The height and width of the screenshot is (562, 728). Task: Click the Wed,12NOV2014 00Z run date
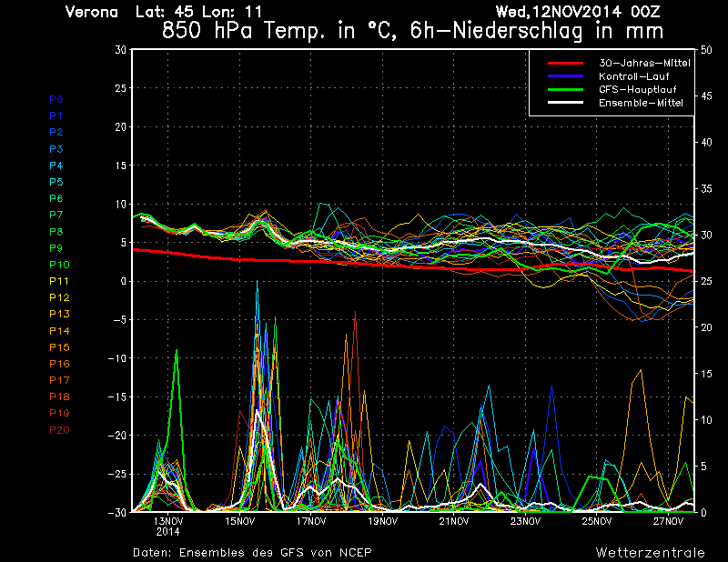pyautogui.click(x=578, y=12)
